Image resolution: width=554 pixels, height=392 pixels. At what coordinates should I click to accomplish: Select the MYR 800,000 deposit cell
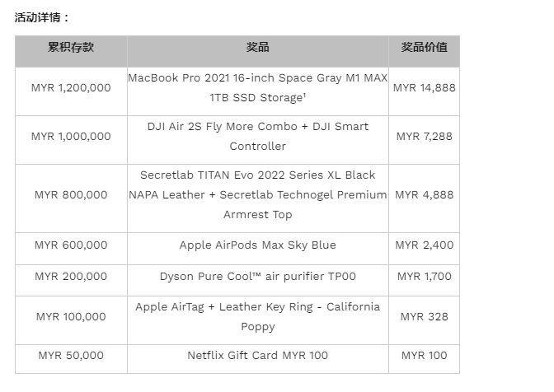pyautogui.click(x=71, y=195)
